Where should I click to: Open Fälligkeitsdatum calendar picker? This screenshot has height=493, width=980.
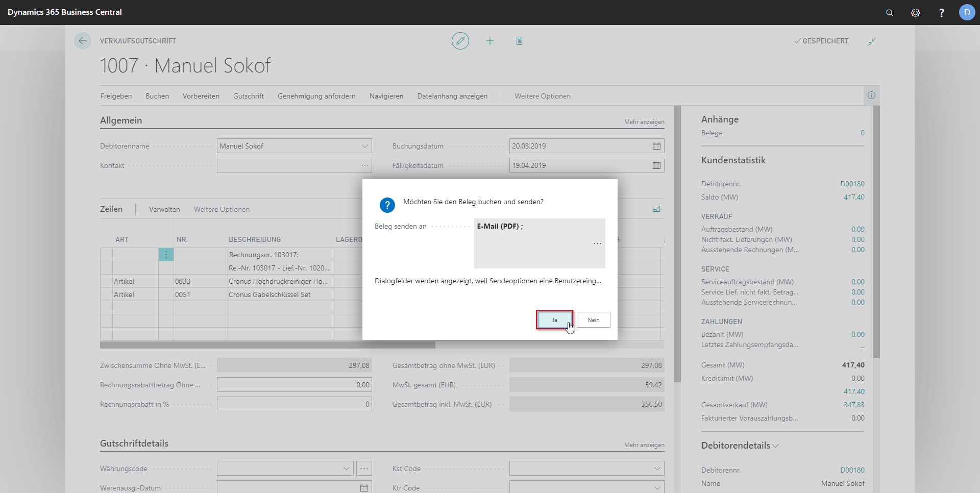pos(656,165)
